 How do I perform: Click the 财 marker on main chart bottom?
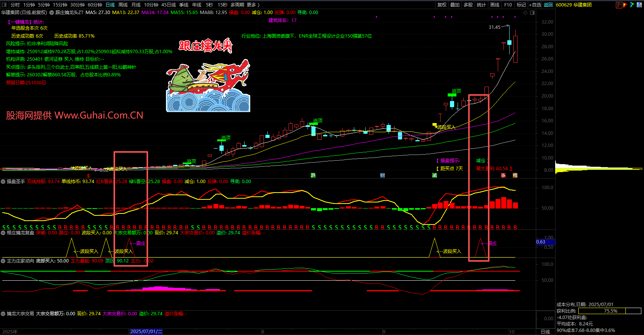[382, 175]
